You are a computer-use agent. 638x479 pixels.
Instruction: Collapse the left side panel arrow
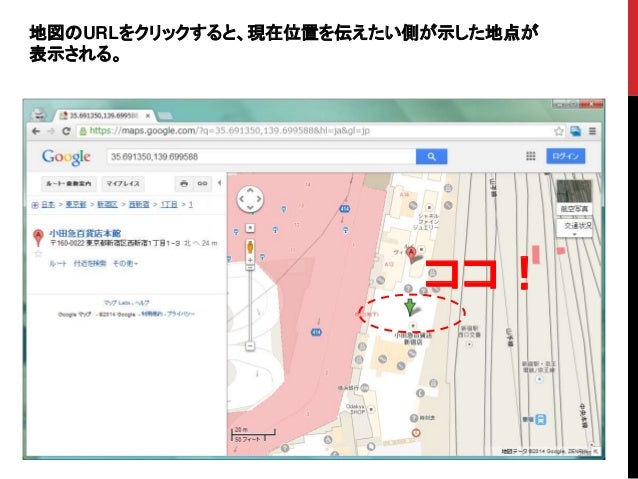[220, 183]
